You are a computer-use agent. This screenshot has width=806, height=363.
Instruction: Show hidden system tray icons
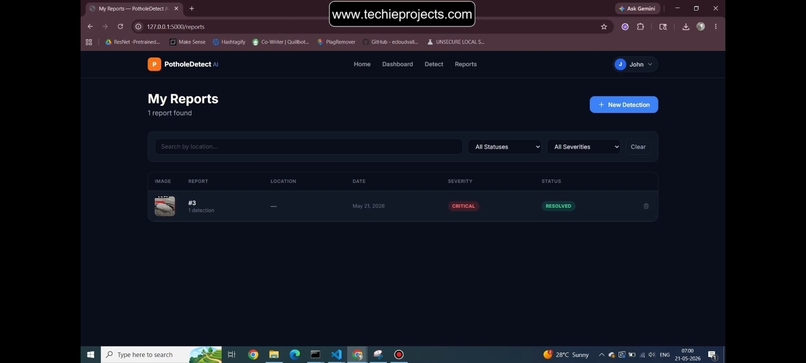pos(601,355)
